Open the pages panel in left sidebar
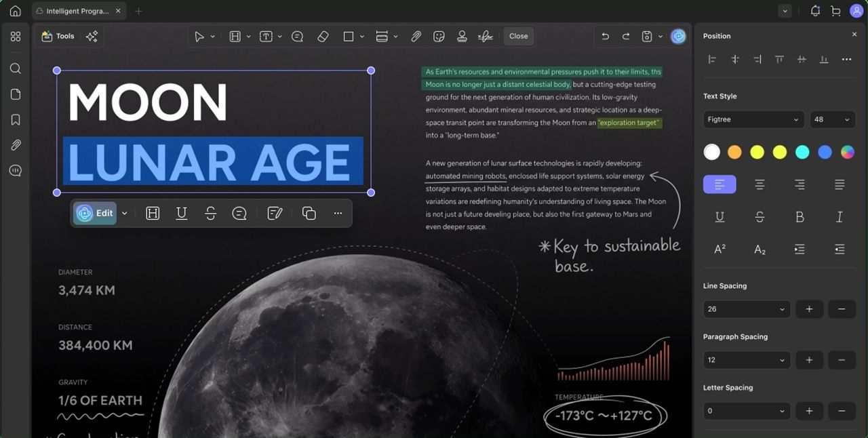868x438 pixels. tap(16, 94)
